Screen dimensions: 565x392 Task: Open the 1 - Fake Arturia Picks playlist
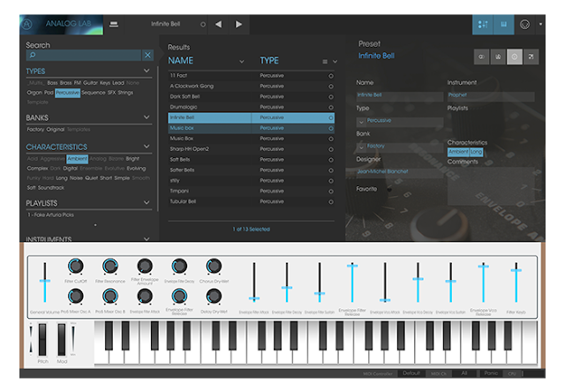coord(50,215)
